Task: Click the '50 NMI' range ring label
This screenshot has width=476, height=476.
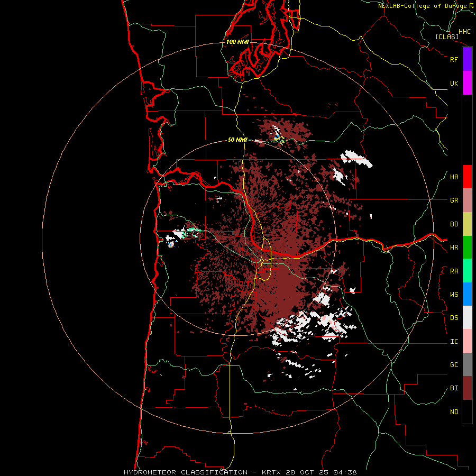Action: (237, 140)
